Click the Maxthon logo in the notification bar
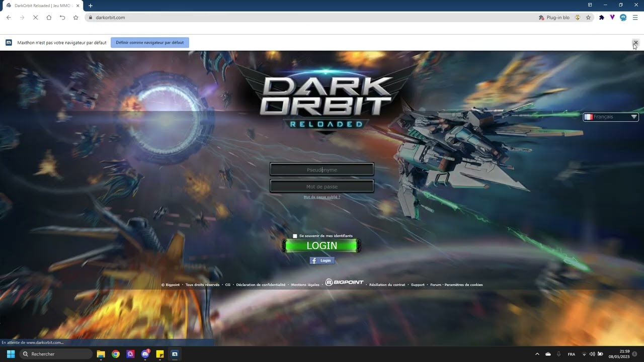 click(x=9, y=43)
